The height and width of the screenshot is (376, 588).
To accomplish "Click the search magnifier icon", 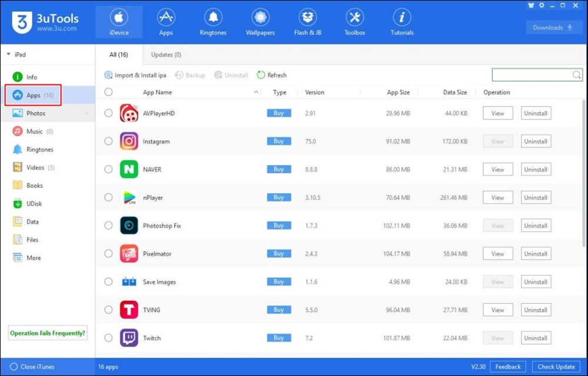I will click(x=577, y=75).
